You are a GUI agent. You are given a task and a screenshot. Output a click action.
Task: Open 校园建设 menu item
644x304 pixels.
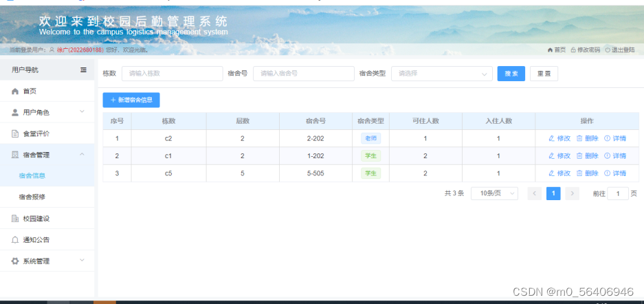(x=47, y=219)
